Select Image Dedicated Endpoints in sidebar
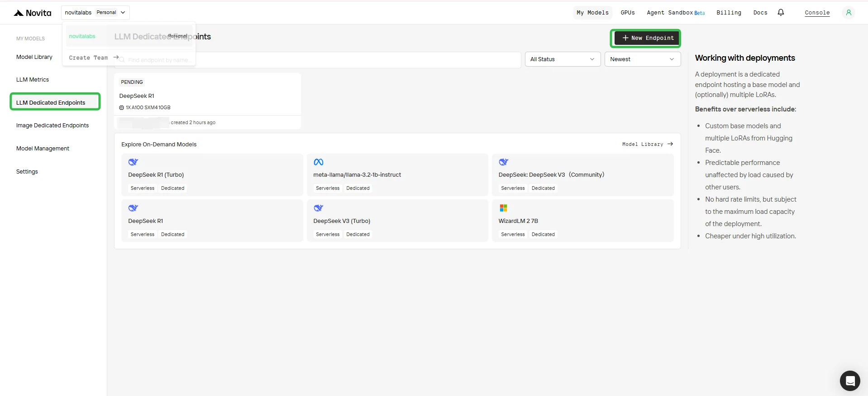Viewport: 868px width, 396px height. [52, 126]
